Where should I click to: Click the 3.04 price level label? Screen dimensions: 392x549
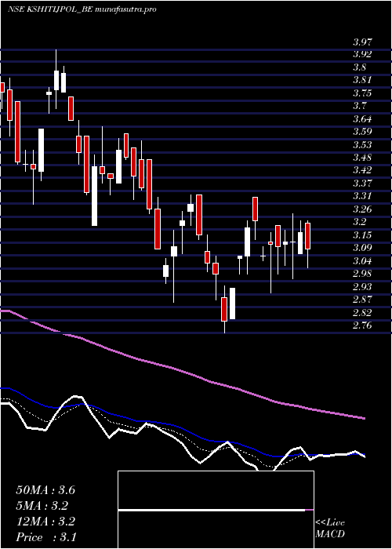(x=362, y=261)
